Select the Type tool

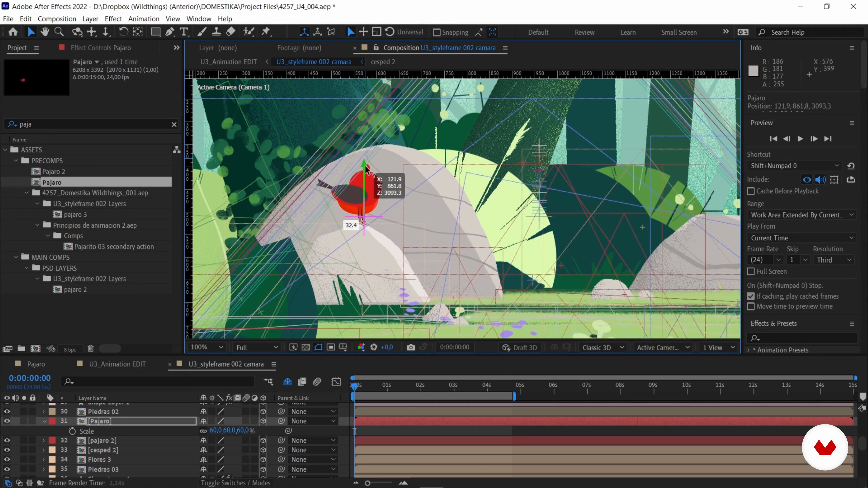click(184, 32)
